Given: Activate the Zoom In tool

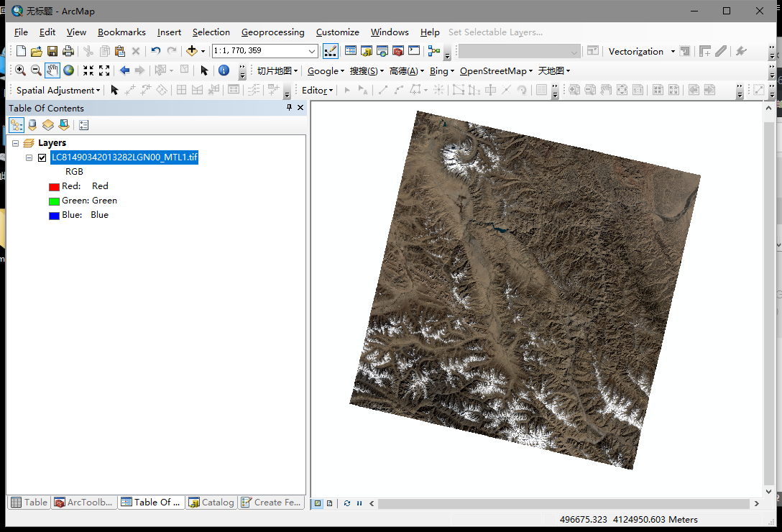Looking at the screenshot, I should (x=20, y=70).
